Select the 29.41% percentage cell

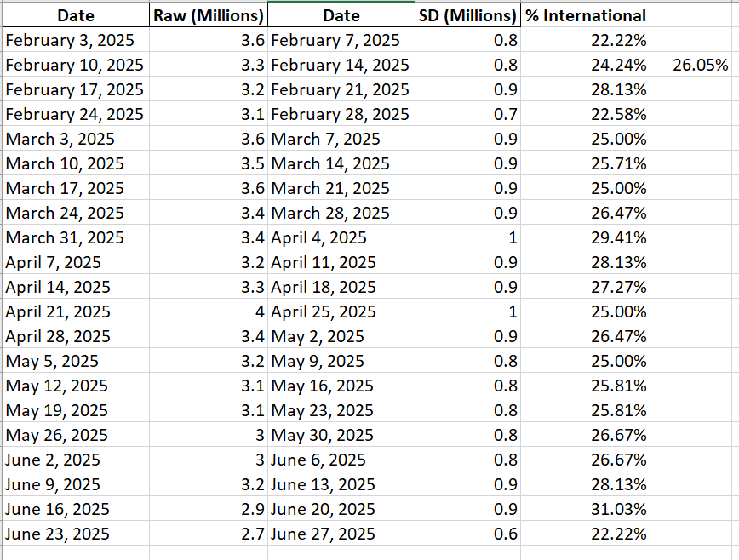pos(586,237)
